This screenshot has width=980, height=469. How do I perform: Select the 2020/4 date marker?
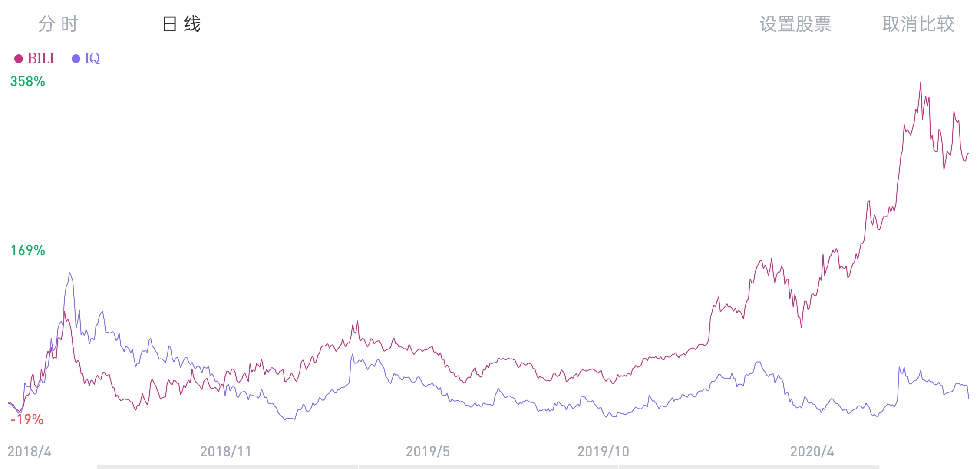point(812,452)
